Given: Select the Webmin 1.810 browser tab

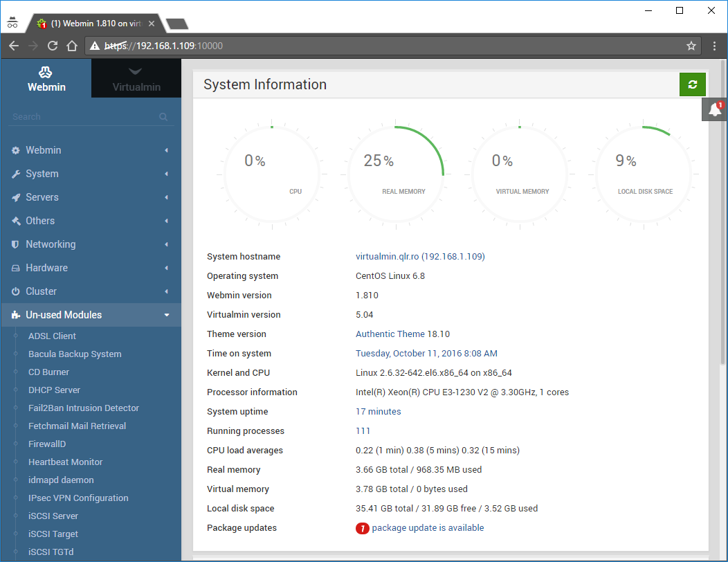Looking at the screenshot, I should click(x=96, y=24).
